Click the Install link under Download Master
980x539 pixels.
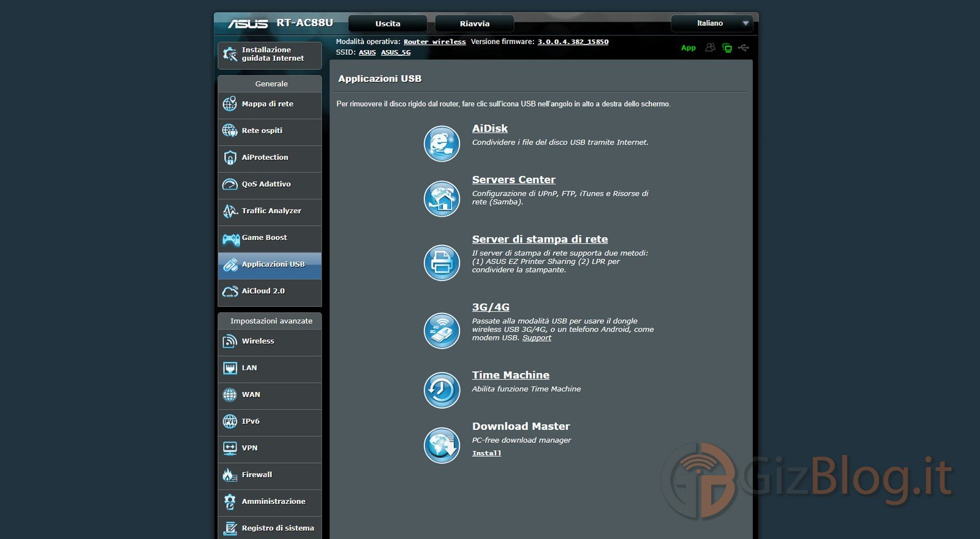[487, 453]
